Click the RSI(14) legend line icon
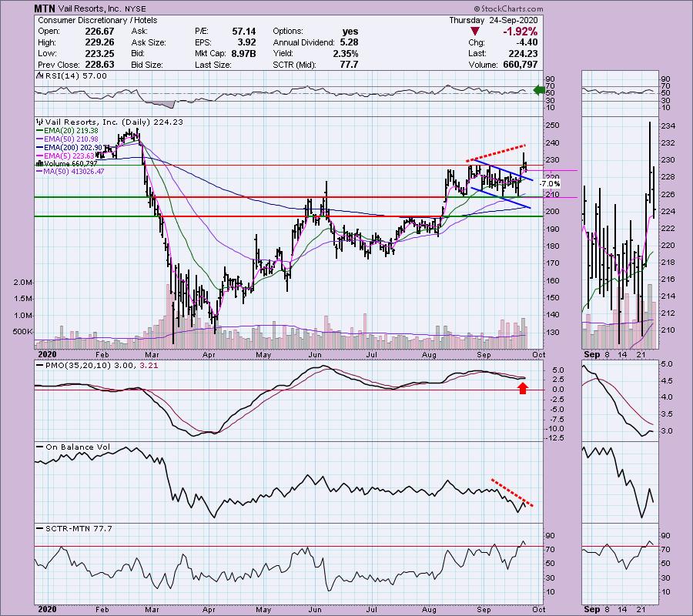 tap(39, 76)
